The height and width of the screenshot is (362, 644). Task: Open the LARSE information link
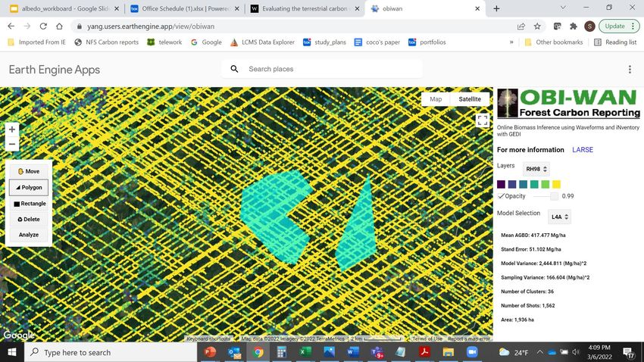(583, 150)
